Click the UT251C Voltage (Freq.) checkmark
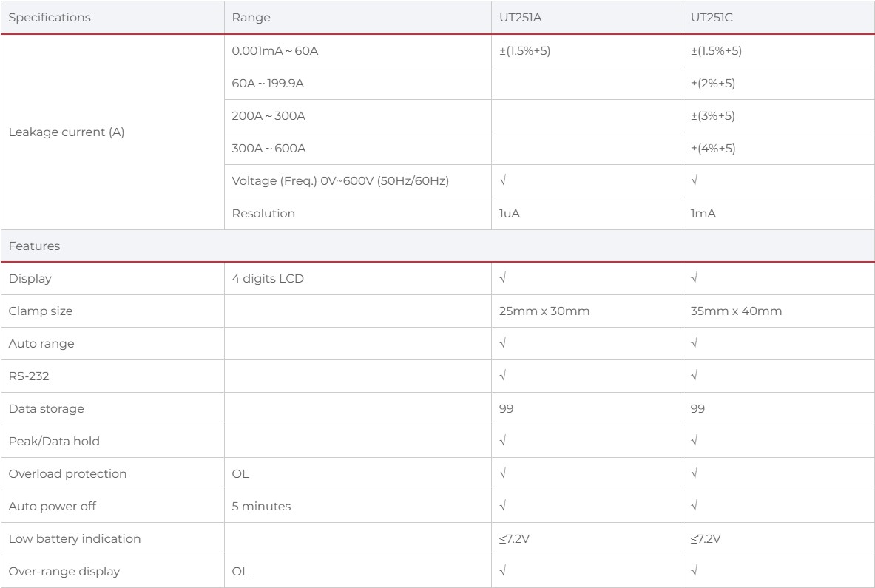The height and width of the screenshot is (588, 875). click(695, 180)
